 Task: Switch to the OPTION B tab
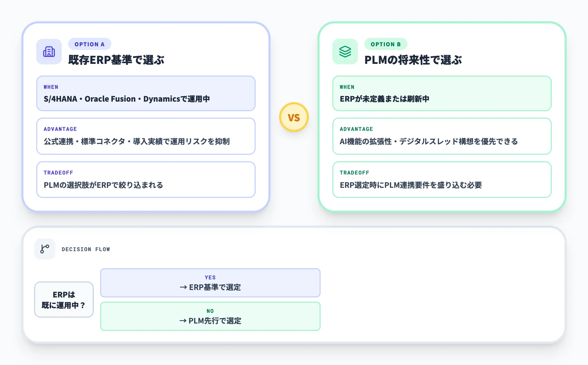pos(386,44)
